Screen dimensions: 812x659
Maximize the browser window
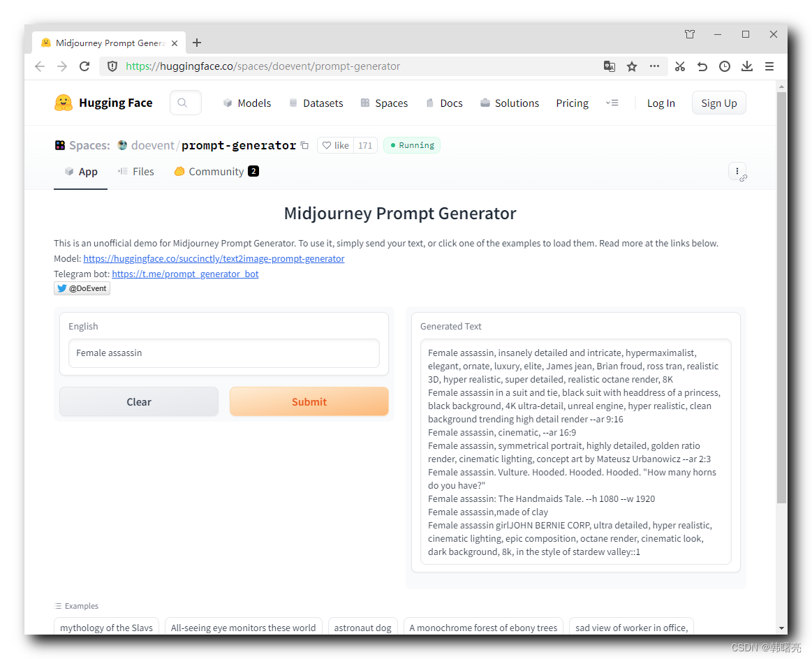[x=746, y=34]
